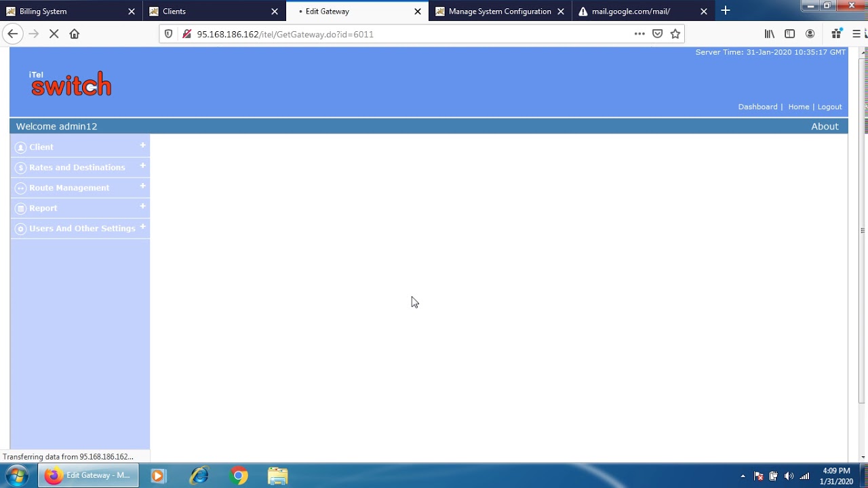
Task: Bookmark this page with the star icon
Action: coord(675,34)
